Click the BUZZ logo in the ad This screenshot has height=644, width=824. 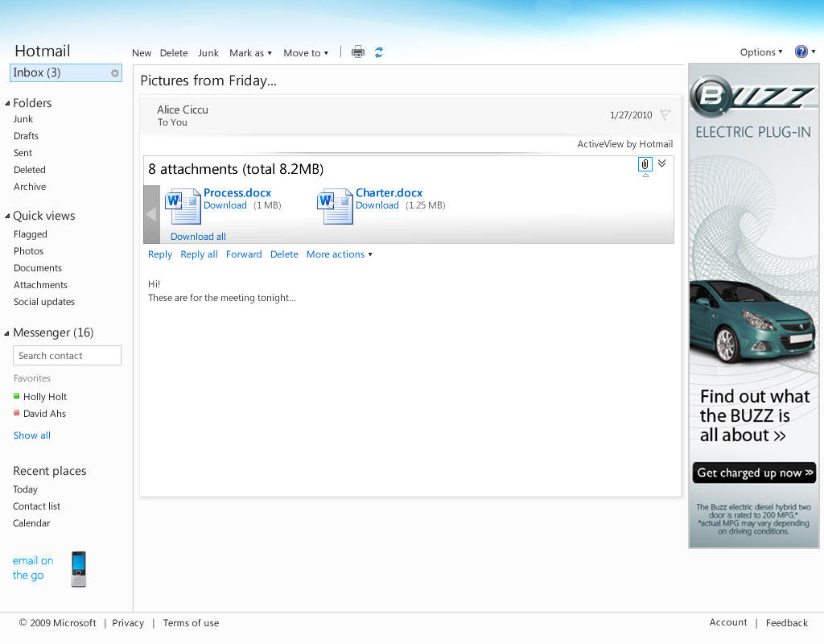coord(752,97)
